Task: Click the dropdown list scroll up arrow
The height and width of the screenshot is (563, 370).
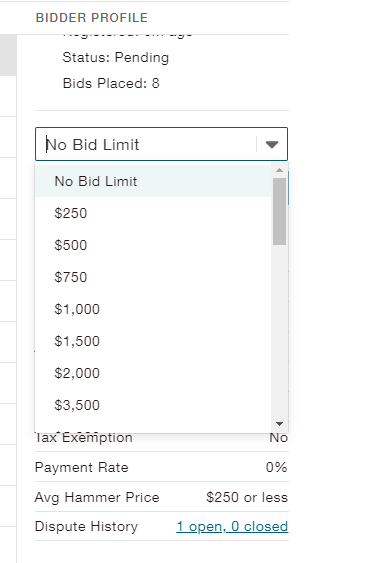Action: click(x=279, y=170)
